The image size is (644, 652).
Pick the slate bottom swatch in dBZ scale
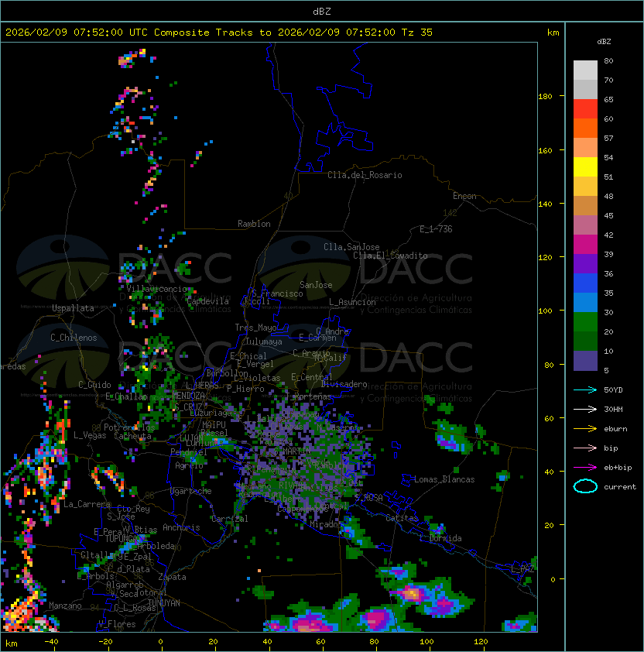click(585, 361)
